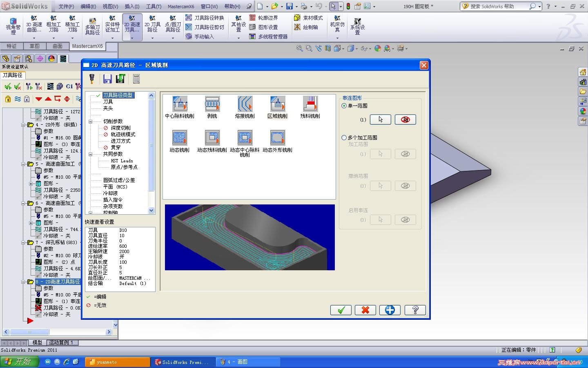Click the 刀具路径转换 toolbar item

(x=205, y=18)
